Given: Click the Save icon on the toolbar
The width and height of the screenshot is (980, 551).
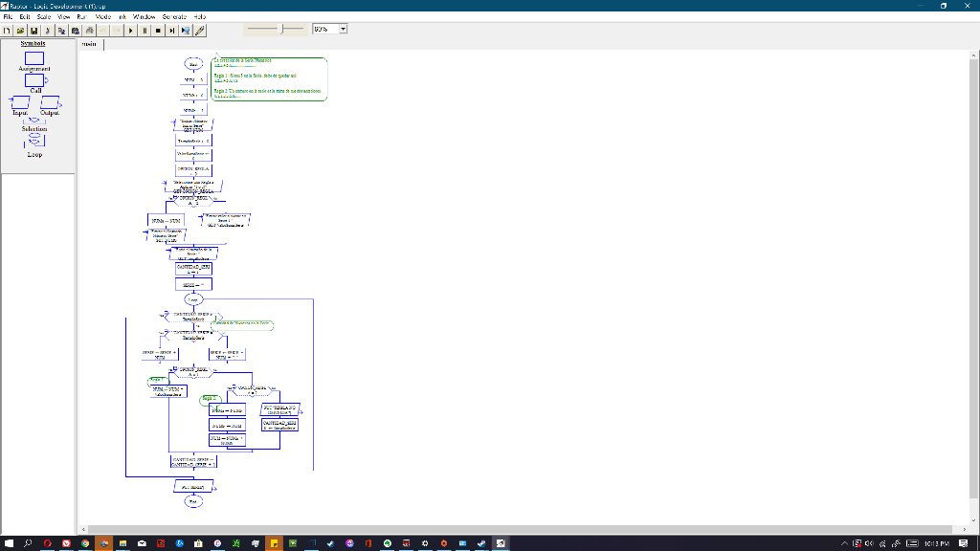Looking at the screenshot, I should click(33, 30).
